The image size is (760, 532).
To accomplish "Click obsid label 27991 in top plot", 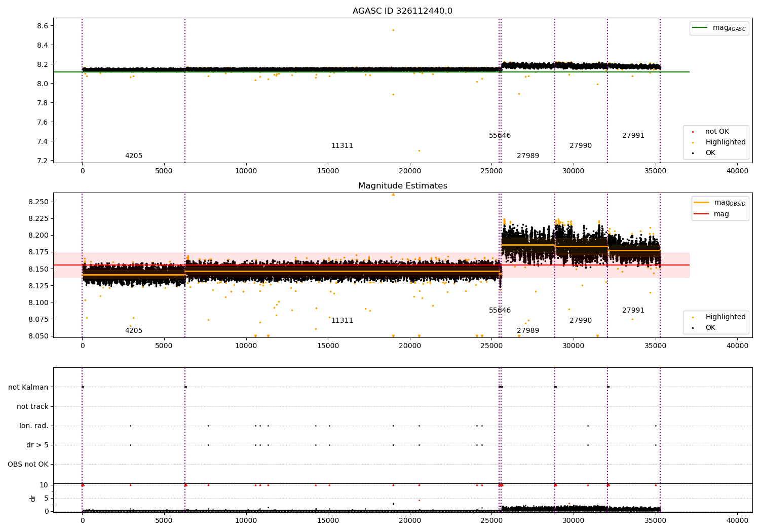I will pyautogui.click(x=633, y=136).
